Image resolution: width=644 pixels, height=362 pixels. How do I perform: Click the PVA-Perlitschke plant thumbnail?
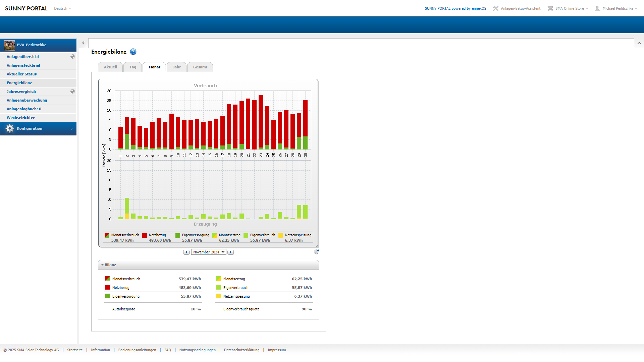pos(10,45)
